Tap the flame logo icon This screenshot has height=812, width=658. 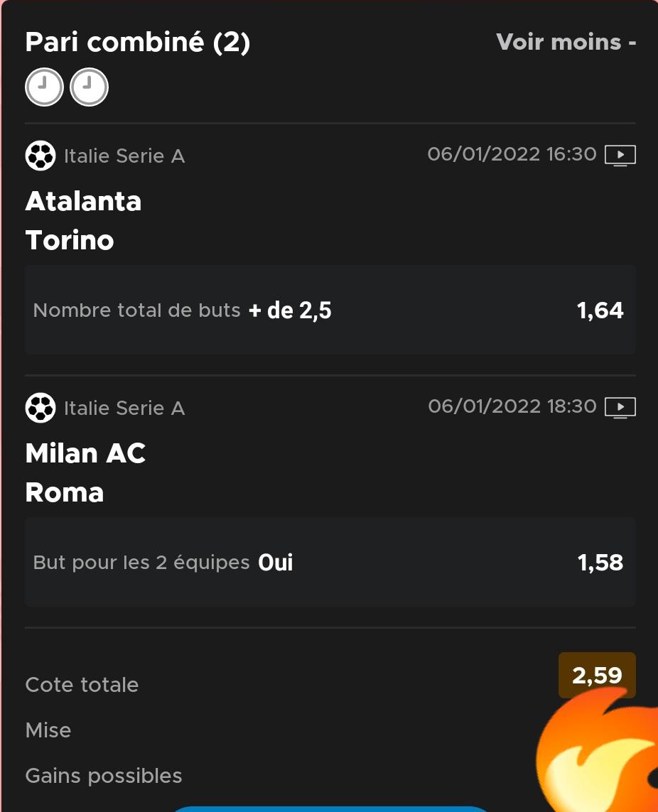pos(597,749)
